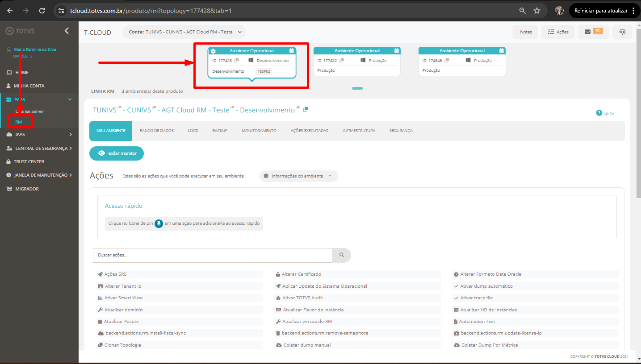Open the browser zoom magnifier icon
This screenshot has height=364, width=641.
[x=523, y=11]
